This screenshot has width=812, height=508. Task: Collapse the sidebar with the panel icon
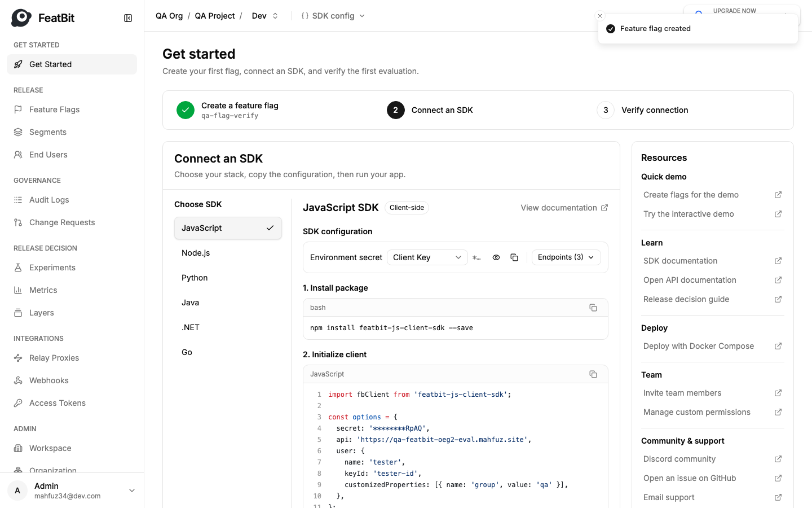128,18
